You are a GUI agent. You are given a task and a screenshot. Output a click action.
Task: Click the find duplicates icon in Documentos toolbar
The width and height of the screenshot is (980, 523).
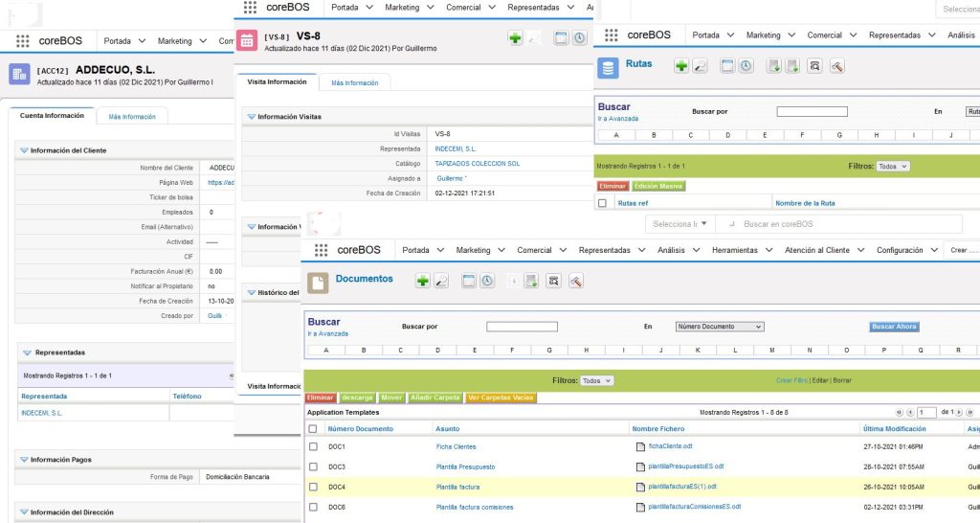[x=553, y=281]
